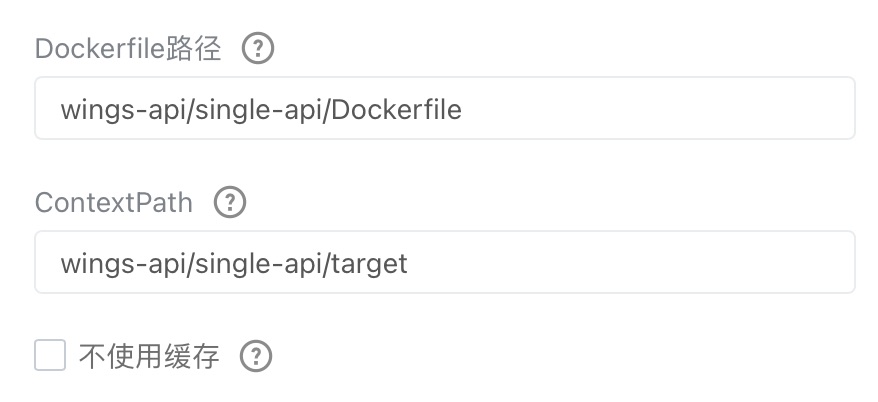Screen dimensions: 878x402
Task: View the no-cache option hint icon
Action: coord(256,356)
